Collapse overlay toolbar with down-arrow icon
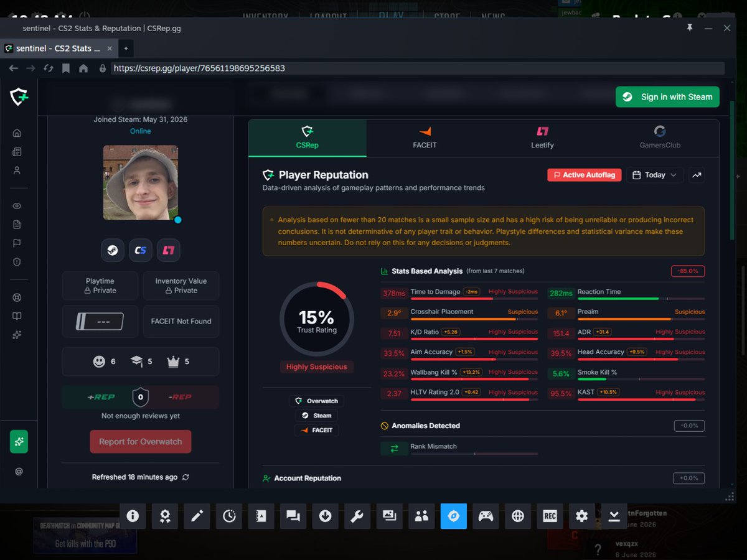The image size is (747, 560). (x=614, y=516)
